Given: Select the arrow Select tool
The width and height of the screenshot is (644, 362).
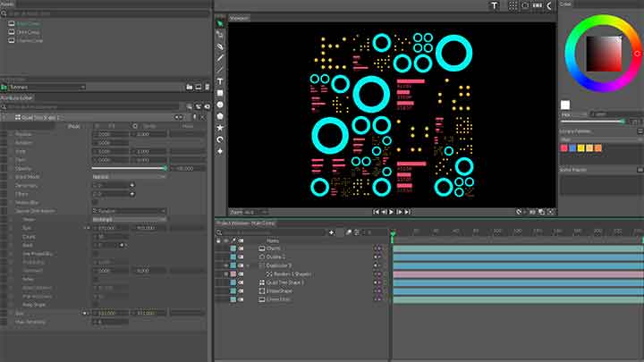Looking at the screenshot, I should (x=220, y=24).
